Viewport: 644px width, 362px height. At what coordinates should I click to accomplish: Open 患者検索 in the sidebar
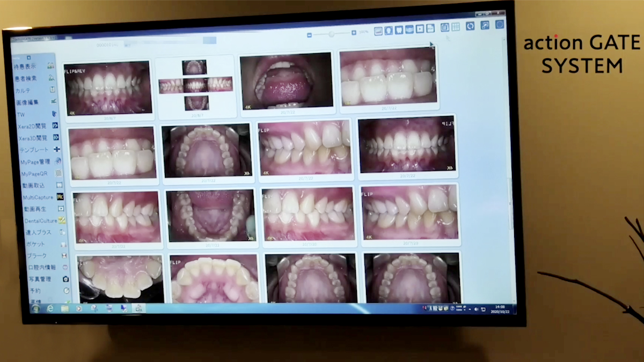[x=26, y=78]
